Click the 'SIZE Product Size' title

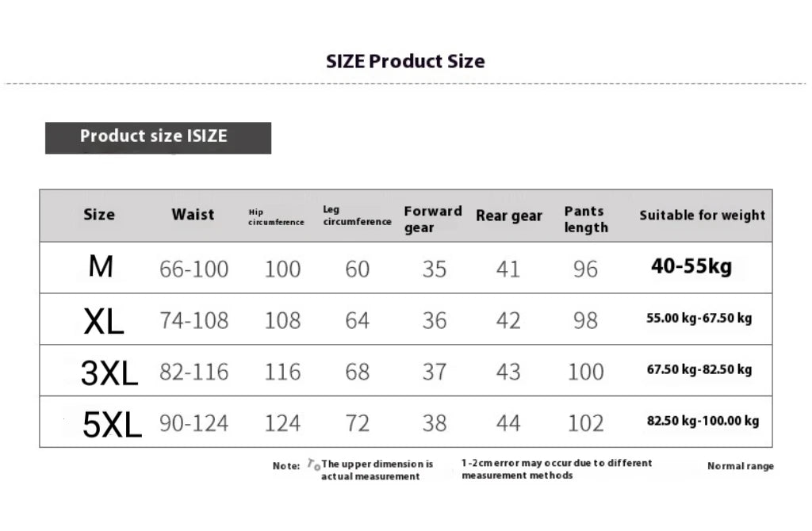405,61
